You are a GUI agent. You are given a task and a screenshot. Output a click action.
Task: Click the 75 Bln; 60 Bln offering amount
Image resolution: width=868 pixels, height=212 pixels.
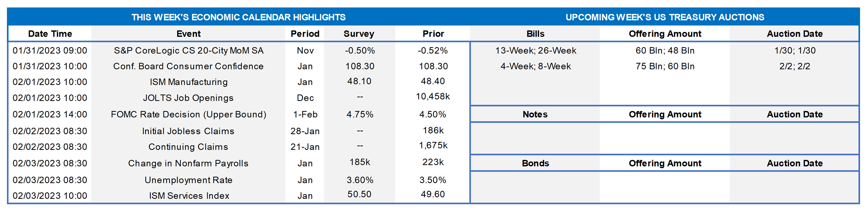665,66
